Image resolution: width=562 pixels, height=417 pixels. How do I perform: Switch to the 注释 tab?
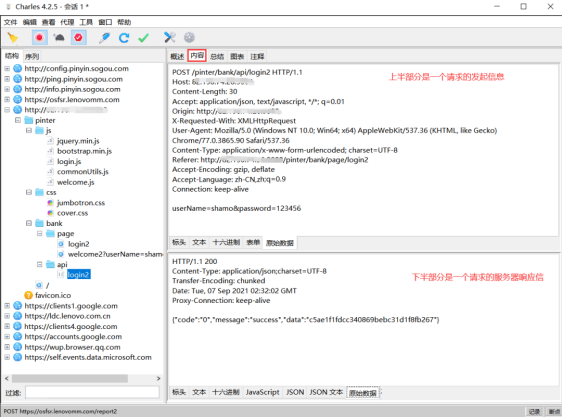257,56
